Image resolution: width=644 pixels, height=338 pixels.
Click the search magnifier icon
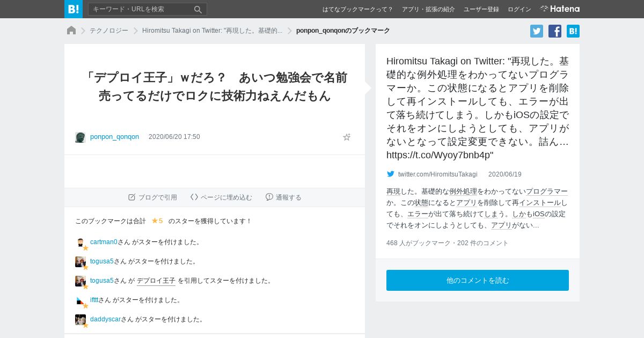coord(198,9)
